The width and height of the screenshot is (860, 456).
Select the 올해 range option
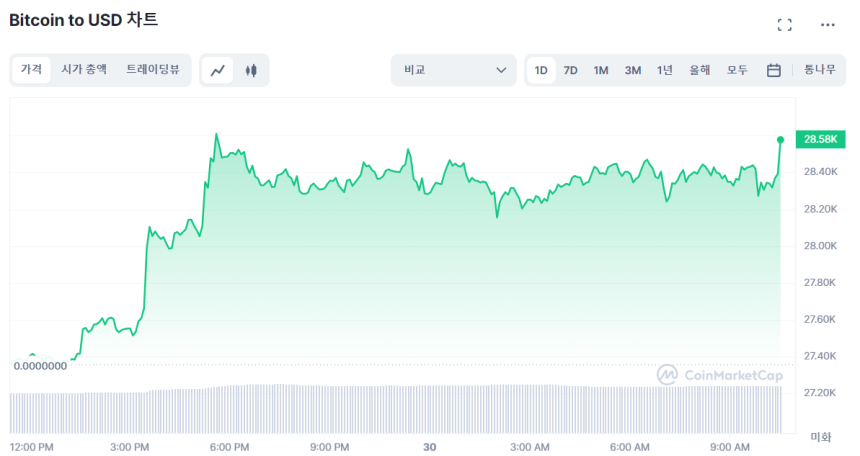click(700, 70)
